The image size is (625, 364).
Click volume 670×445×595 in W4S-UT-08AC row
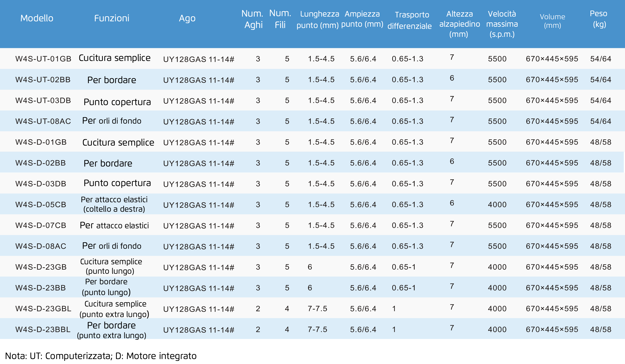(552, 121)
